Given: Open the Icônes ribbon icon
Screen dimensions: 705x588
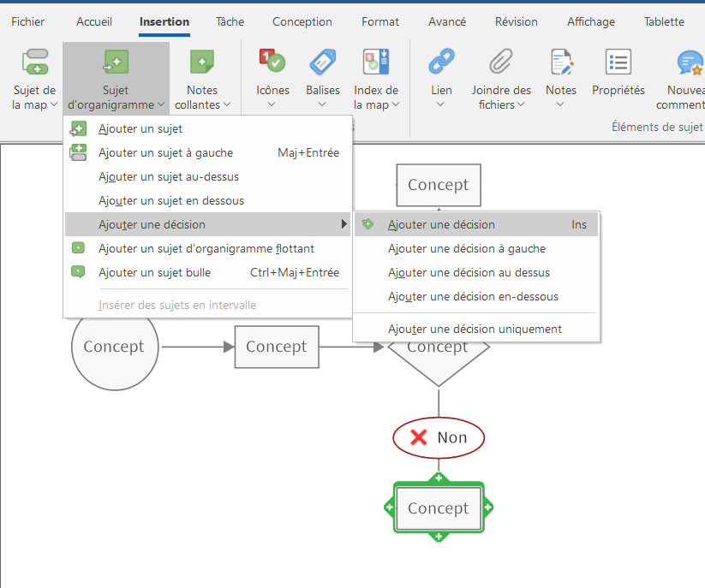Looking at the screenshot, I should tap(272, 62).
